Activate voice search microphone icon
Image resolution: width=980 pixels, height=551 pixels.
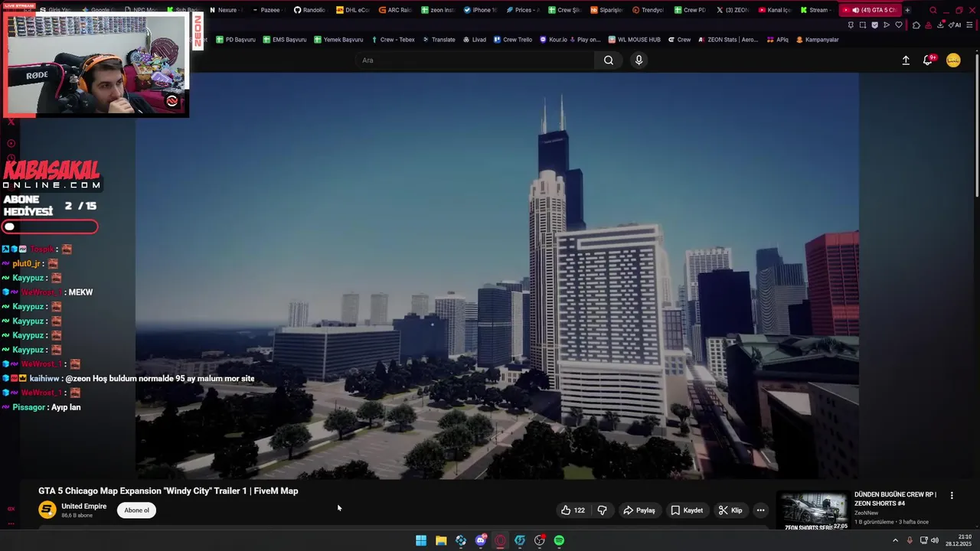[x=639, y=60]
